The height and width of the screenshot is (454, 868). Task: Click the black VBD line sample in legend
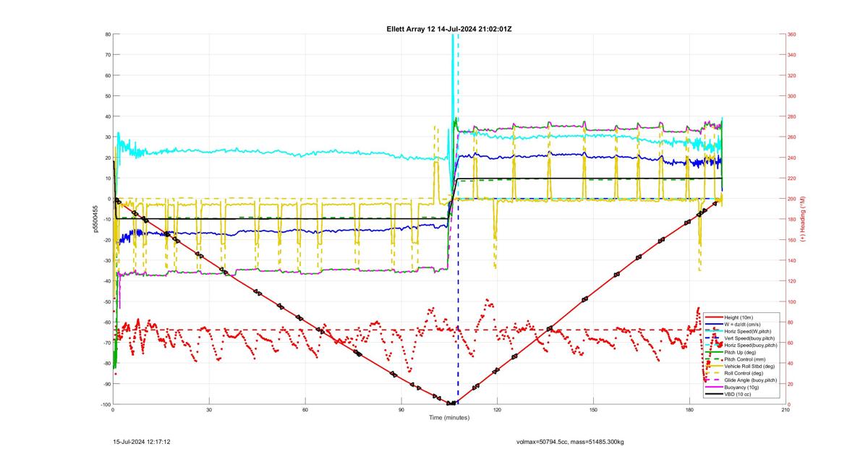(714, 394)
